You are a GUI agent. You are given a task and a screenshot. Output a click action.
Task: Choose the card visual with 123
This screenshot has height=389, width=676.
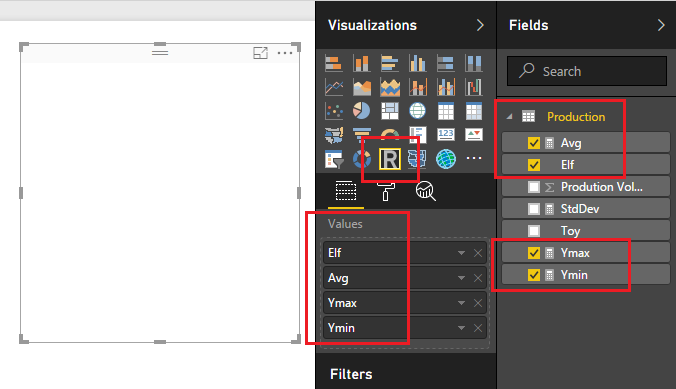coord(445,134)
